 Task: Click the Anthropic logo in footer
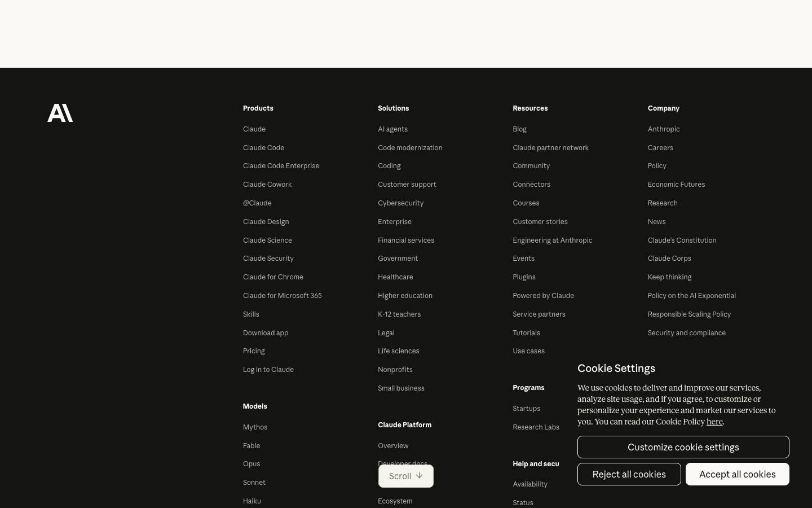coord(60,113)
